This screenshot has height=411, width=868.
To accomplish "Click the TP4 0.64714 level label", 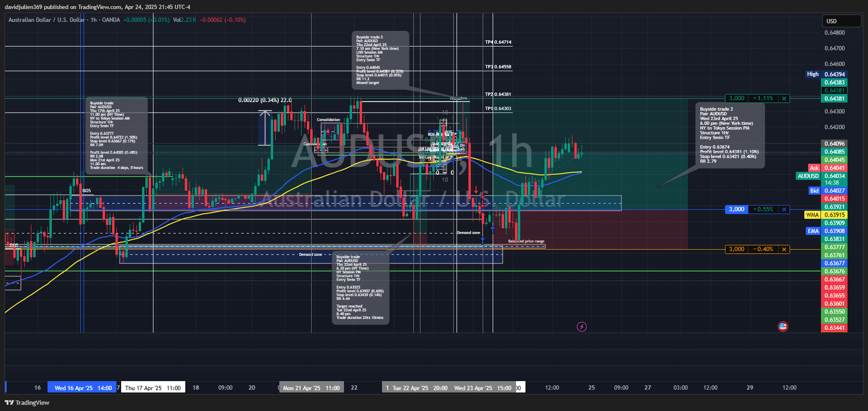I will pyautogui.click(x=498, y=42).
